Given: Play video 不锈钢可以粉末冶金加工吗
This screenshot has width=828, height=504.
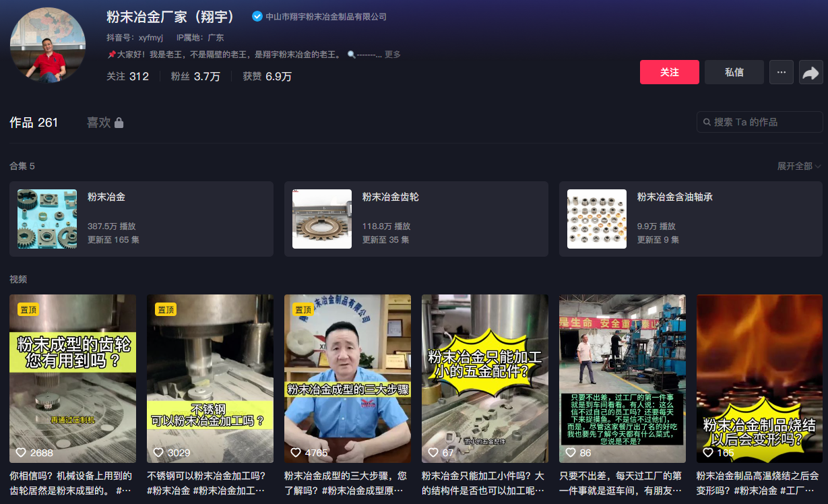Looking at the screenshot, I should tap(210, 379).
